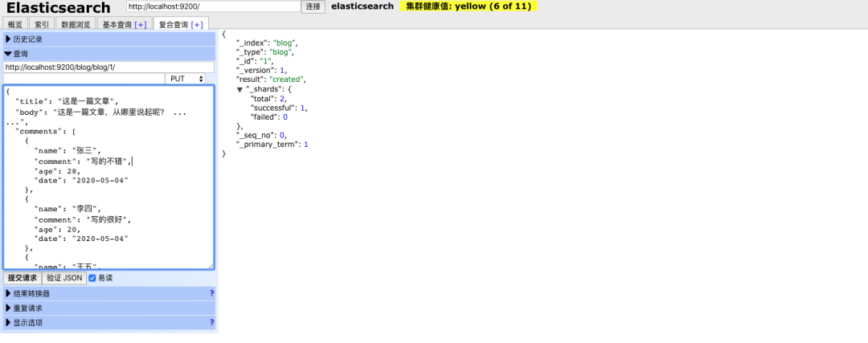Viewport: 868px width, 343px height.
Task: Click the "_id": "1" line in response
Action: [x=255, y=61]
